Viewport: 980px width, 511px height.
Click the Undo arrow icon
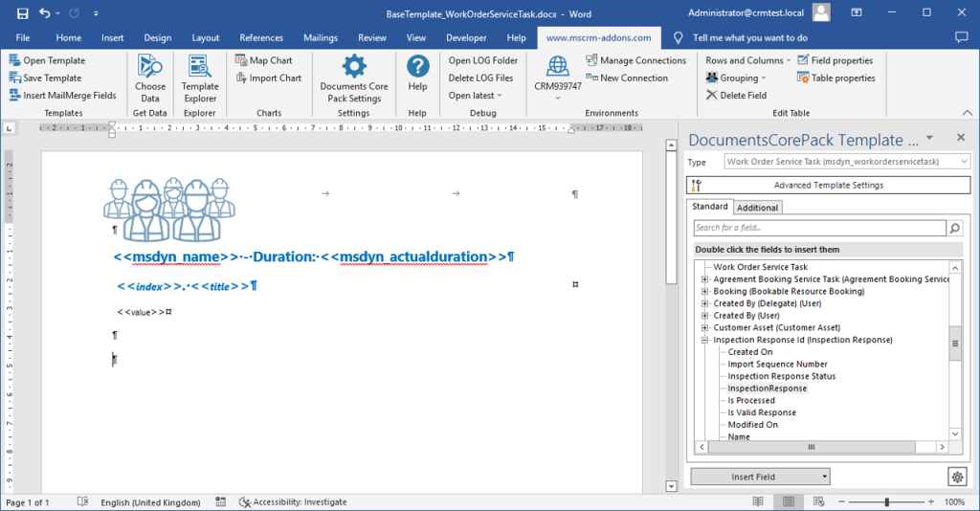tap(44, 12)
